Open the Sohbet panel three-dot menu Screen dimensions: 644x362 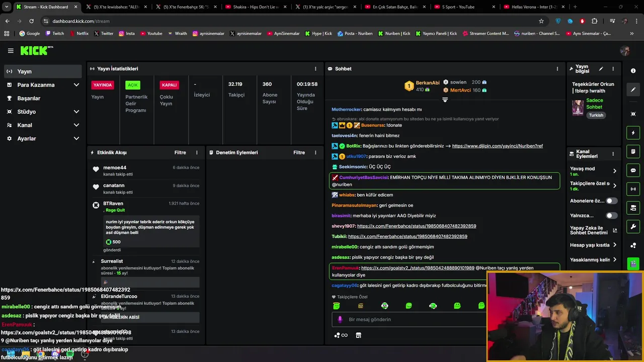click(x=557, y=69)
